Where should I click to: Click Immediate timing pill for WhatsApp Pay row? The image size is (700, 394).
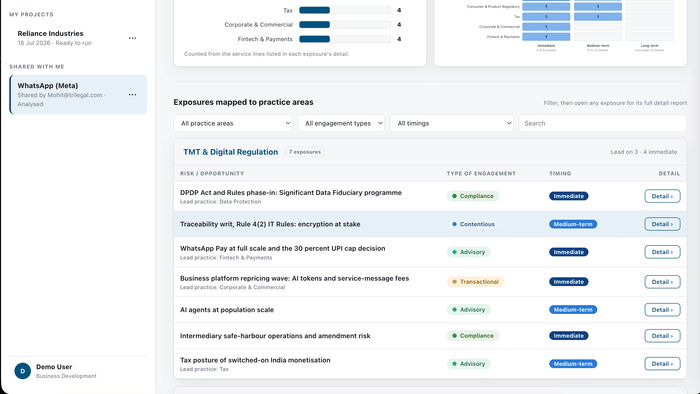coord(568,252)
